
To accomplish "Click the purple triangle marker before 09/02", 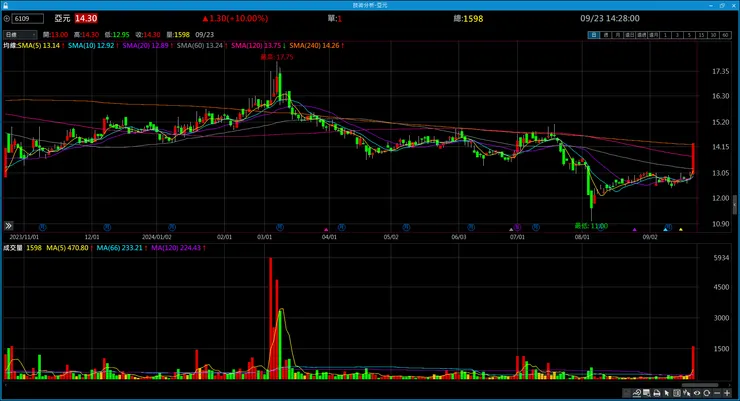I will (x=634, y=229).
